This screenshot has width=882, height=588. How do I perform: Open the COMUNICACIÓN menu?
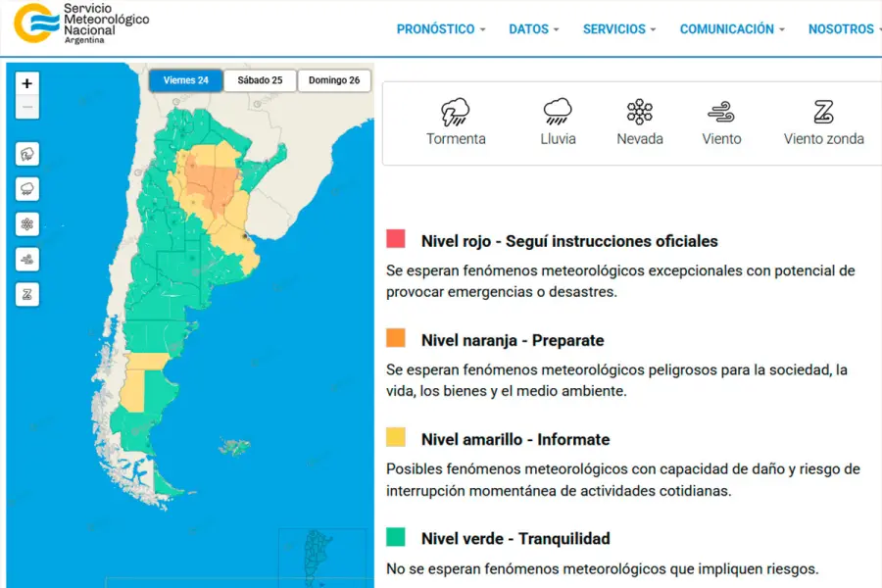(x=732, y=29)
